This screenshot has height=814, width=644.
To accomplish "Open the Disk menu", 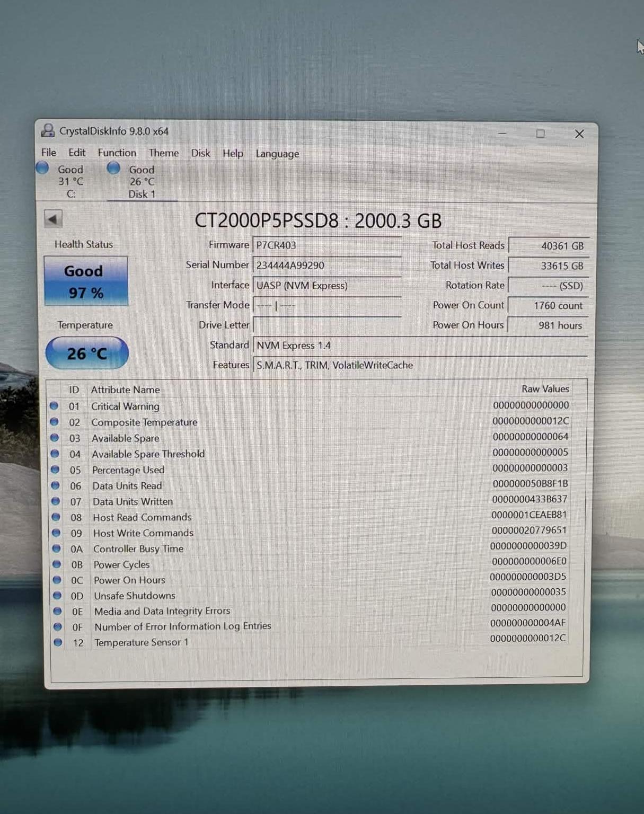I will coord(201,153).
